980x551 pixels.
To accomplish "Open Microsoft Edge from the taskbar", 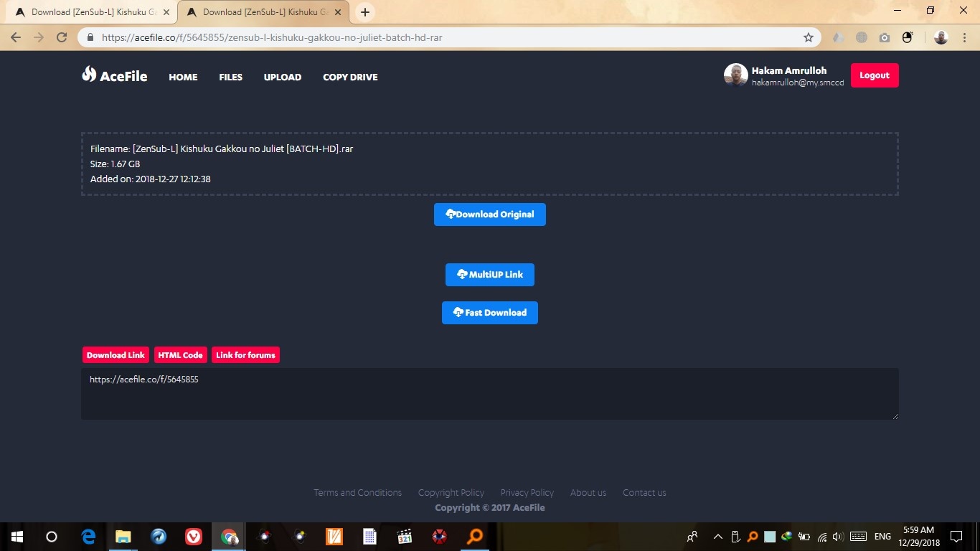I will [88, 536].
